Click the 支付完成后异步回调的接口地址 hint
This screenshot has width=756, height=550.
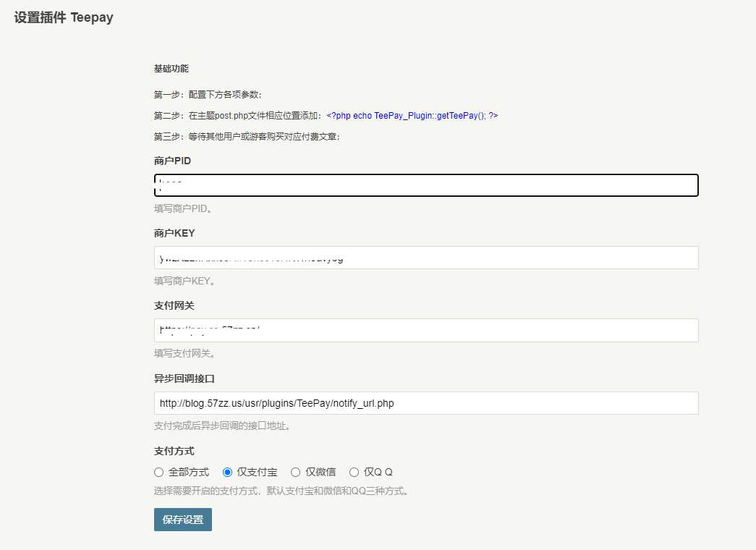coord(222,426)
